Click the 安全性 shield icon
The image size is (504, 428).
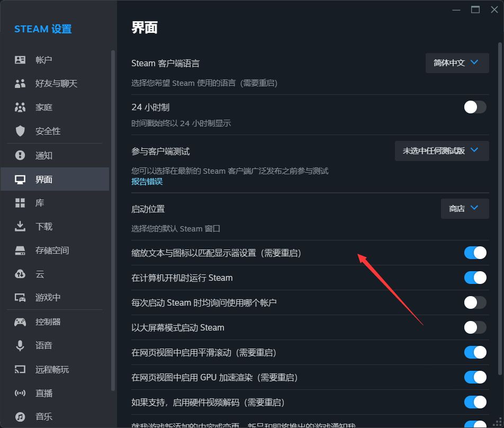tap(20, 131)
